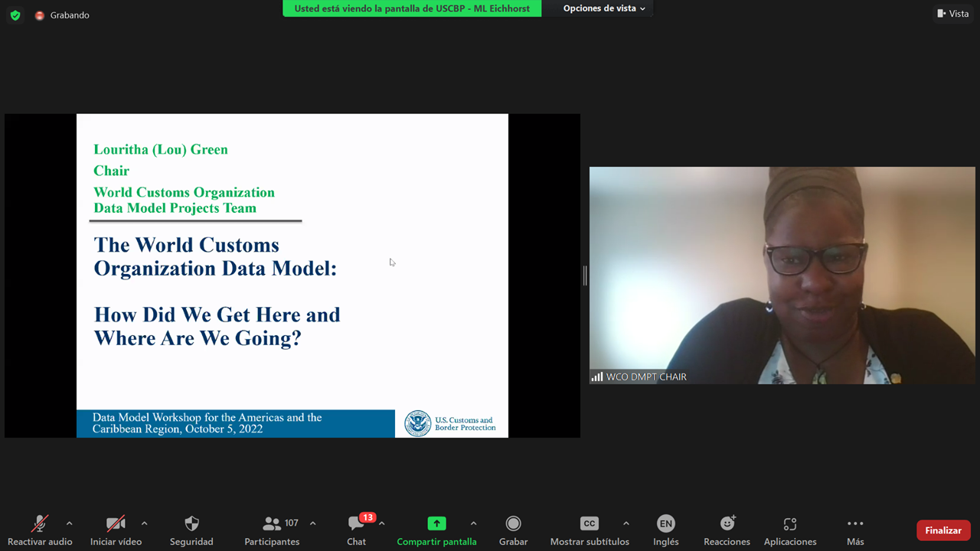Click the WCO DMPT CHAIR name label
The width and height of the screenshot is (980, 551).
646,377
